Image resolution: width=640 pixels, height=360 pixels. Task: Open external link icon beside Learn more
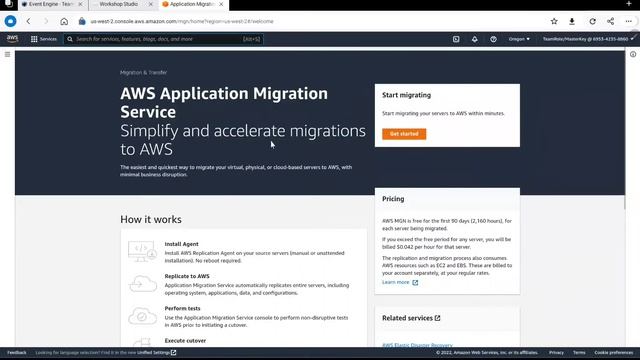click(x=415, y=282)
